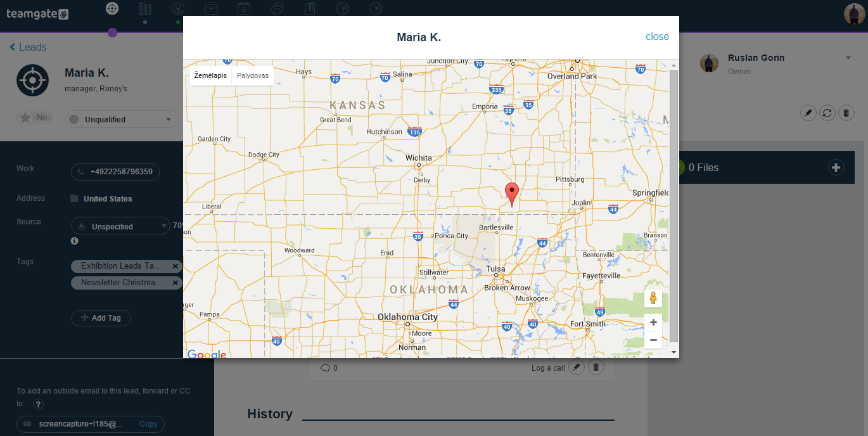Open the Leads target icon in top navigation

coord(112,8)
